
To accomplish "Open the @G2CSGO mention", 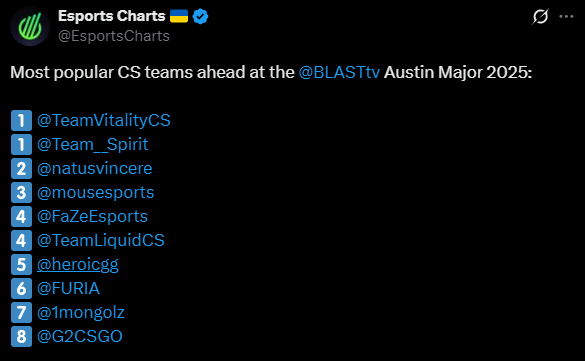I will coord(80,336).
